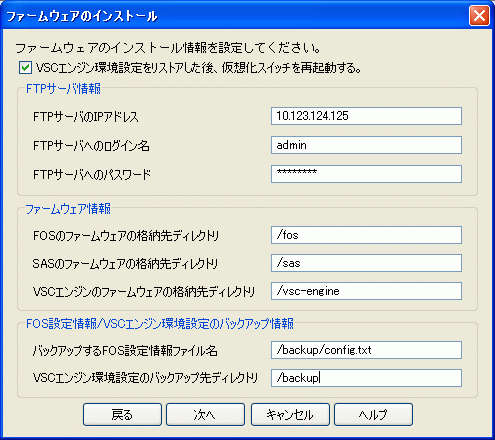Click the バックアップするFOS設定情報ファイル名 label
The image size is (495, 440).
pos(125,351)
